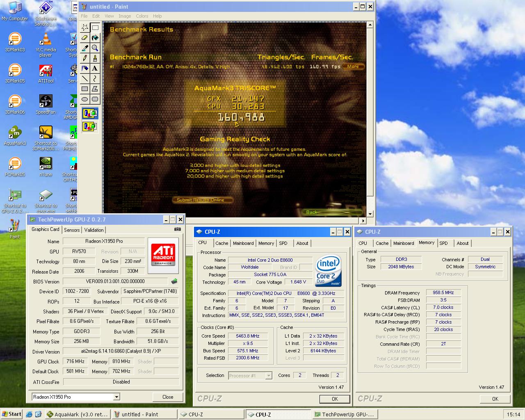Click the Start button on the taskbar
The width and height of the screenshot is (525, 420).
pyautogui.click(x=11, y=414)
